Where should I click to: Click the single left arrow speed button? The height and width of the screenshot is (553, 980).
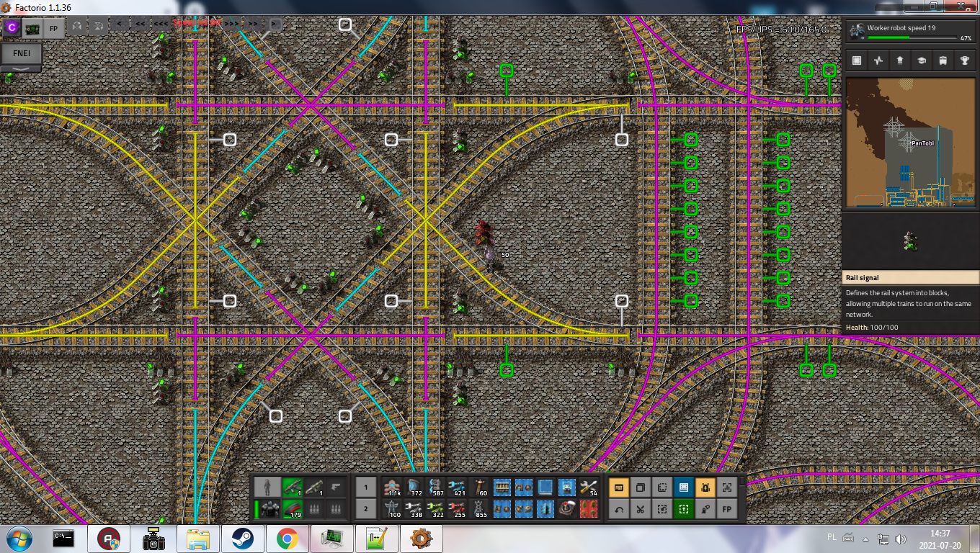click(x=120, y=24)
